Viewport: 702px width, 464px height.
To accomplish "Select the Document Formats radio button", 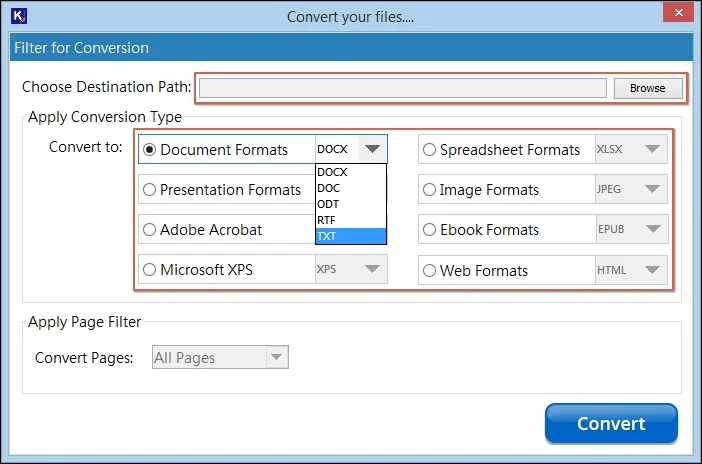I will pyautogui.click(x=149, y=150).
